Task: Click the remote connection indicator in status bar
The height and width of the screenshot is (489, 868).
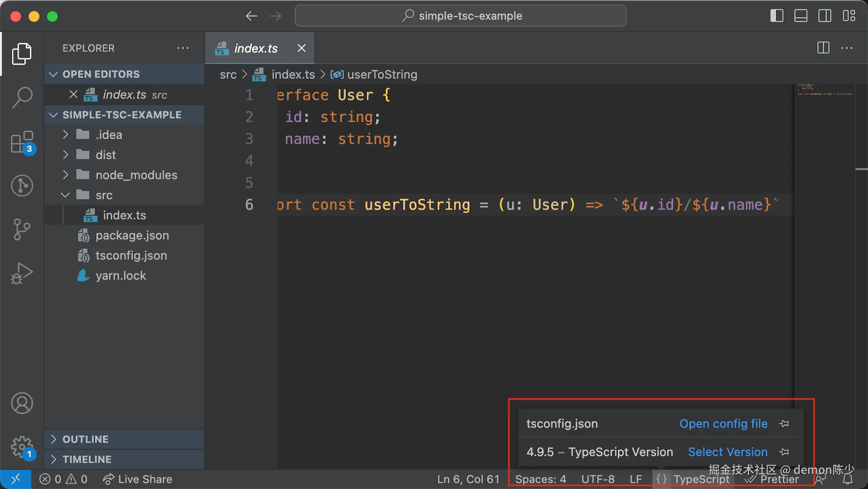Action: 15,479
